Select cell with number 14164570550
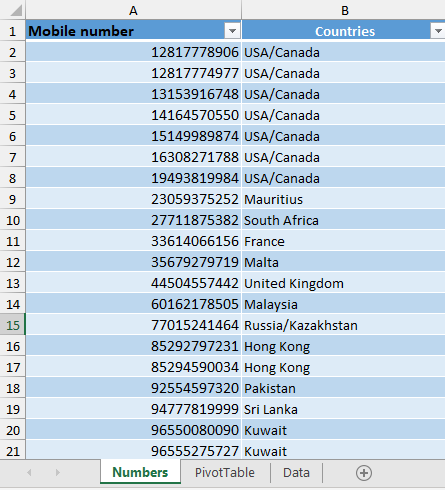The height and width of the screenshot is (490, 445). point(133,115)
